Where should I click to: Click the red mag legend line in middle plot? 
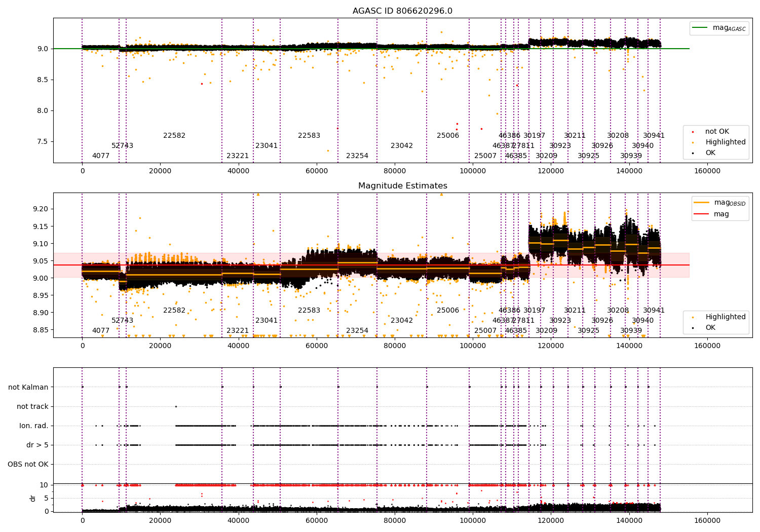[x=702, y=214]
